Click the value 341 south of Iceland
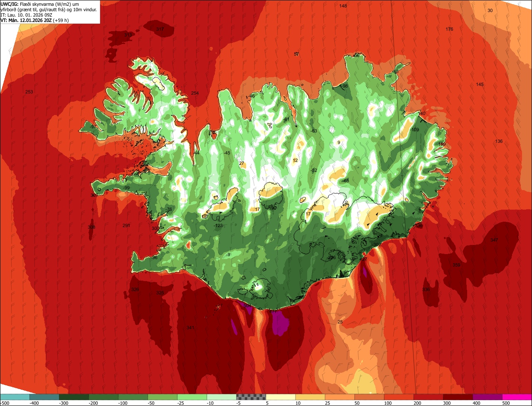 coord(190,328)
